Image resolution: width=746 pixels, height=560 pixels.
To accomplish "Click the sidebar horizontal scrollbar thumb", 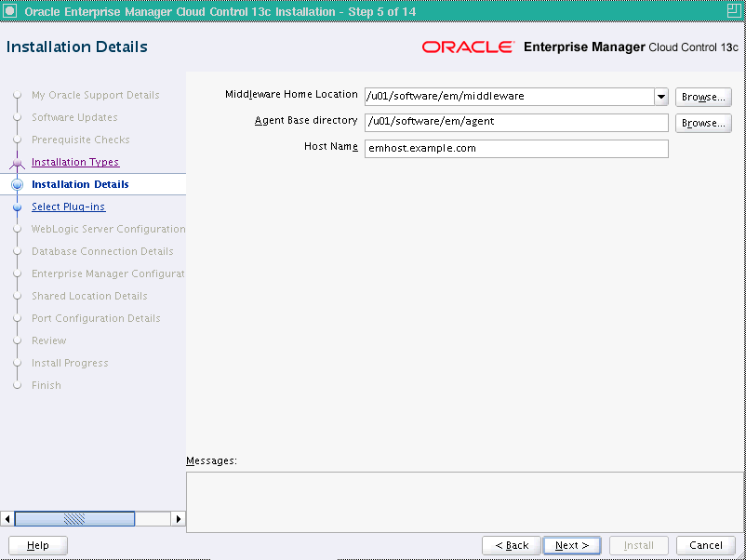I will [74, 519].
